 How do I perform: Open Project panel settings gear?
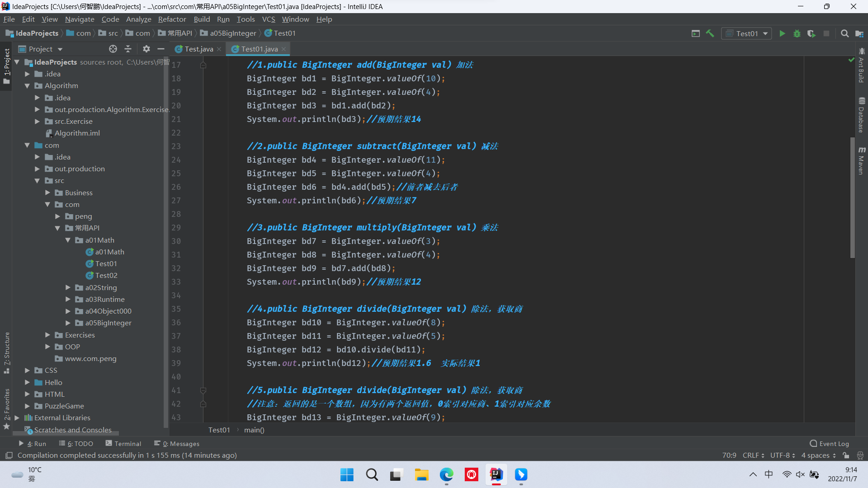point(146,49)
